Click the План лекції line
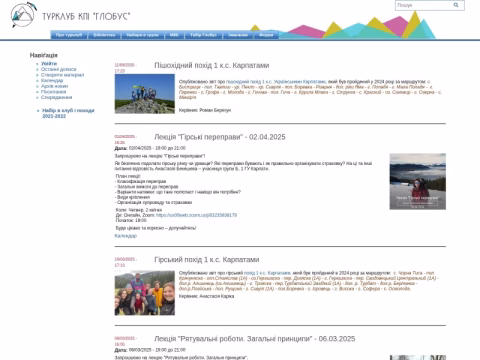 128,176
